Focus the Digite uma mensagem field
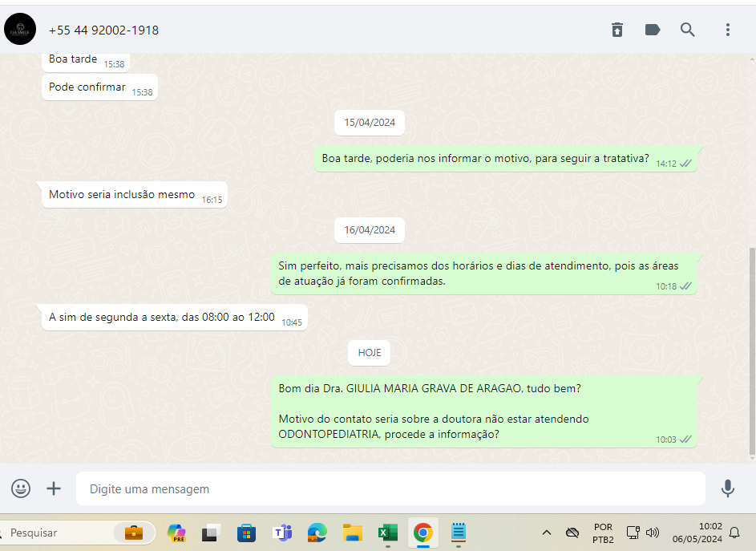The width and height of the screenshot is (756, 551). coord(390,488)
